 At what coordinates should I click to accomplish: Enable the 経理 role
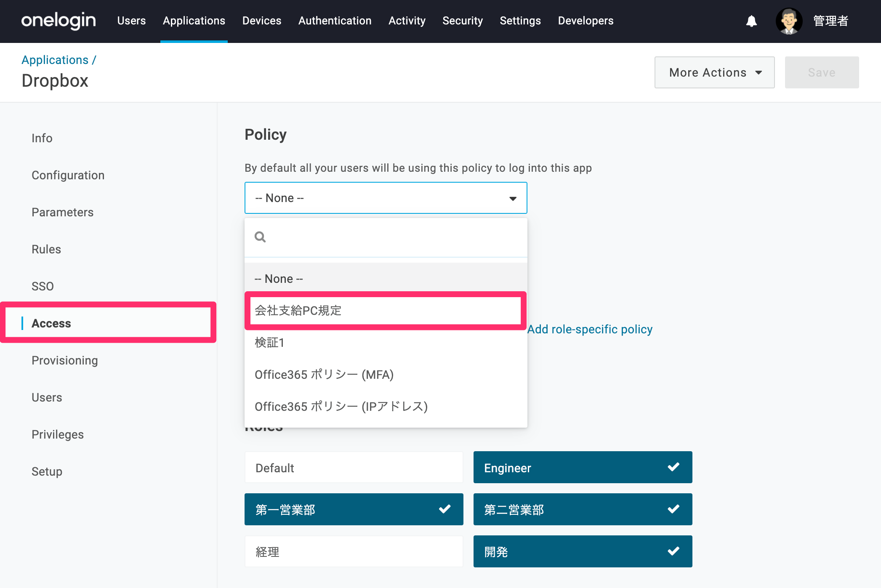point(354,551)
